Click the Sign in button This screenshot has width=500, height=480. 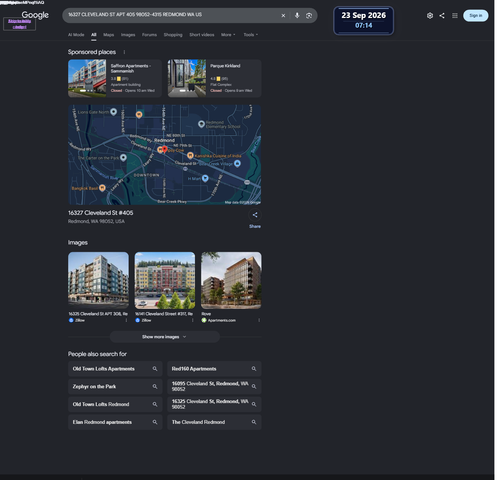tap(476, 16)
